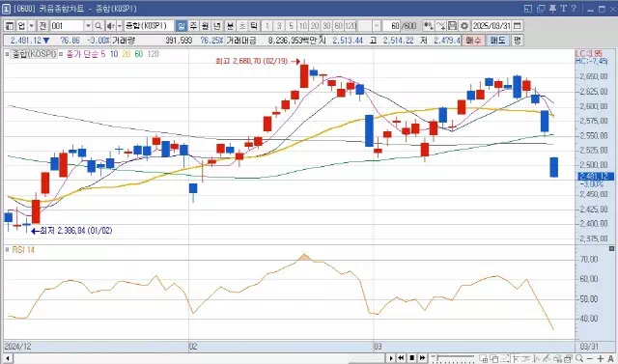Click the 20 interval button
The width and height of the screenshot is (618, 364).
coord(315,26)
